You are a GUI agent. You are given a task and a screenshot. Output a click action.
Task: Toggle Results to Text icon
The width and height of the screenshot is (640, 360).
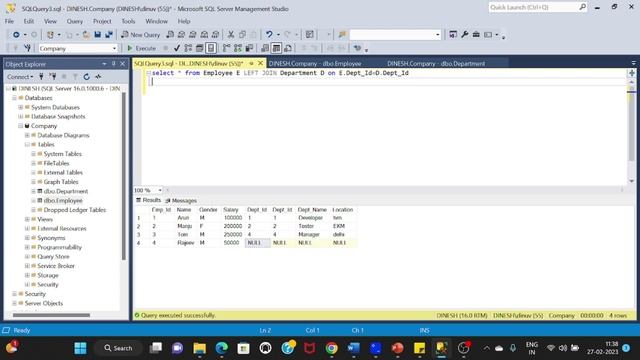pyautogui.click(x=265, y=48)
